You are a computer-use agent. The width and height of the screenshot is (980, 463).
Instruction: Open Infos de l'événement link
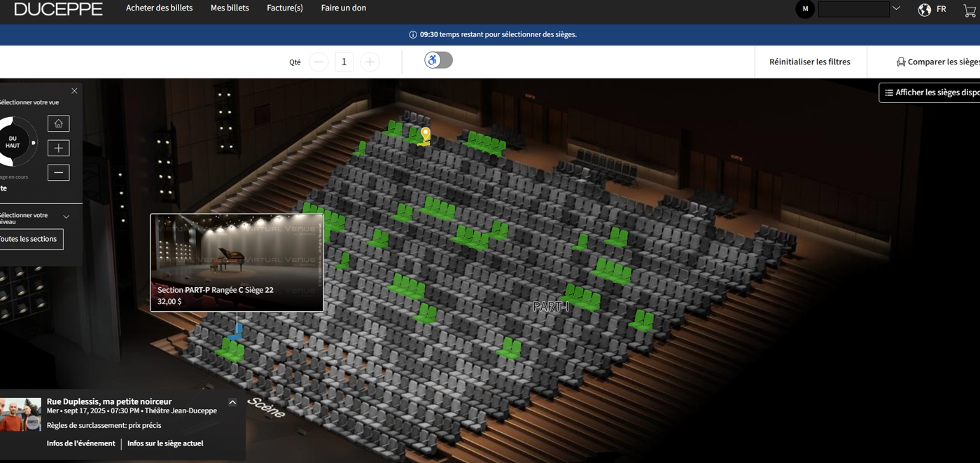[80, 443]
